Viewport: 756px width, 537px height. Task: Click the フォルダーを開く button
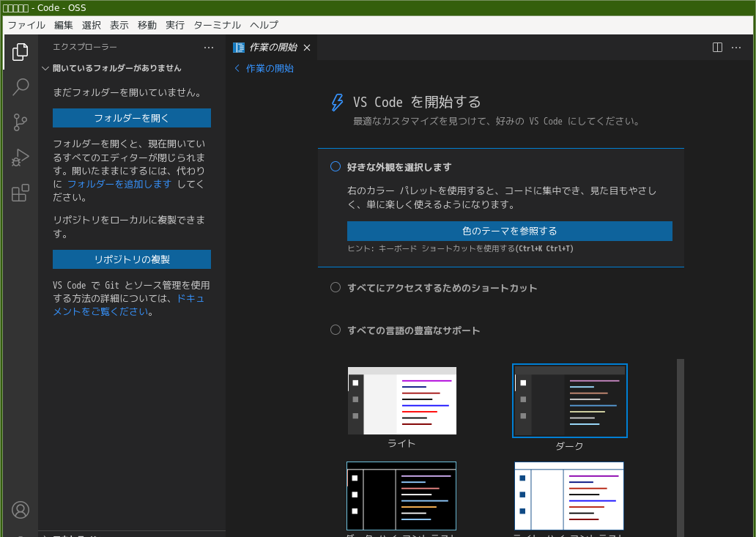coord(132,118)
